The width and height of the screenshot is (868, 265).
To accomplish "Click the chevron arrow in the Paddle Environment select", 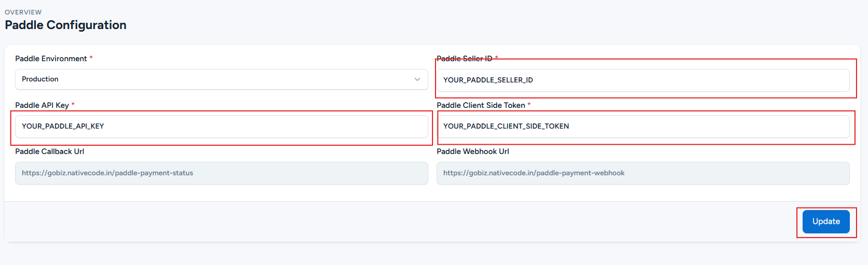I will 417,79.
